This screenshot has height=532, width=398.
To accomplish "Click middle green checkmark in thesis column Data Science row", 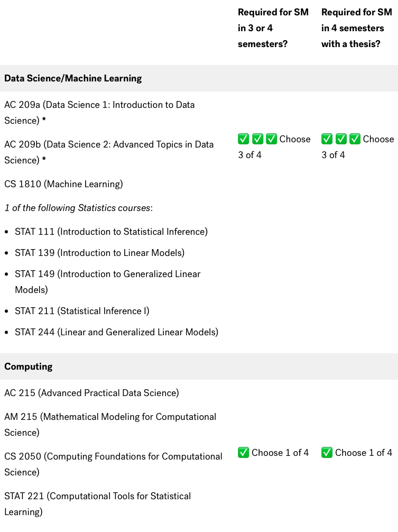I will [341, 139].
